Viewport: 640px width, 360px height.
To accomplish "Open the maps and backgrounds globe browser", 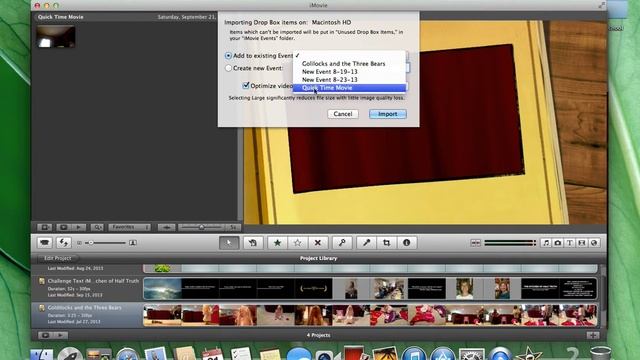I will (x=594, y=243).
